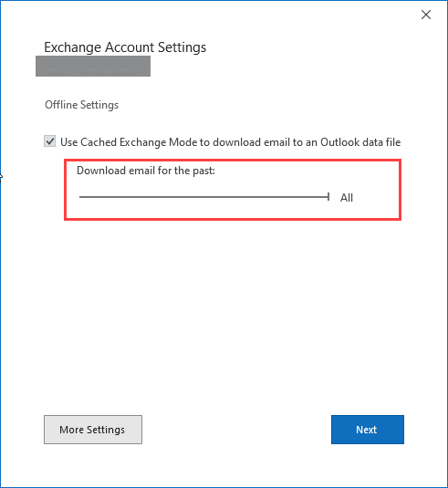This screenshot has width=448, height=488.
Task: Click the slider track one quarter from left
Action: pos(141,197)
